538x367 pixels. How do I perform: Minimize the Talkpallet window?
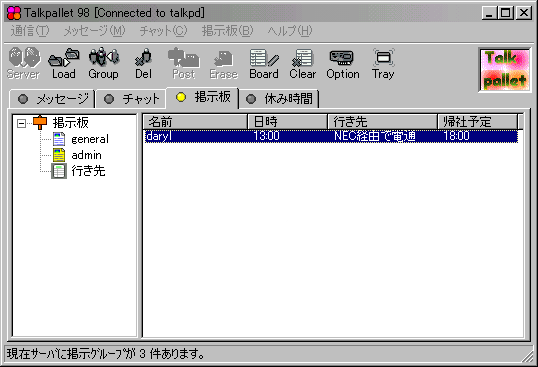tap(490, 13)
